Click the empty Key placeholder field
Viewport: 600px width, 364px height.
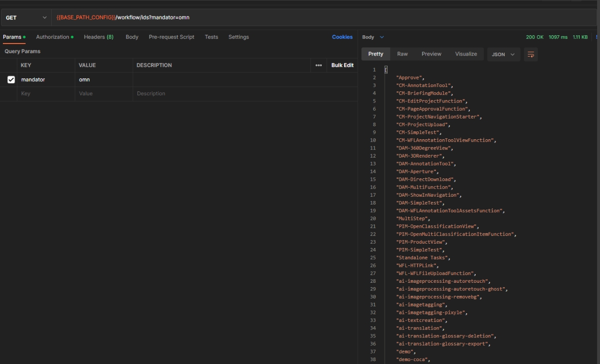[x=46, y=94]
